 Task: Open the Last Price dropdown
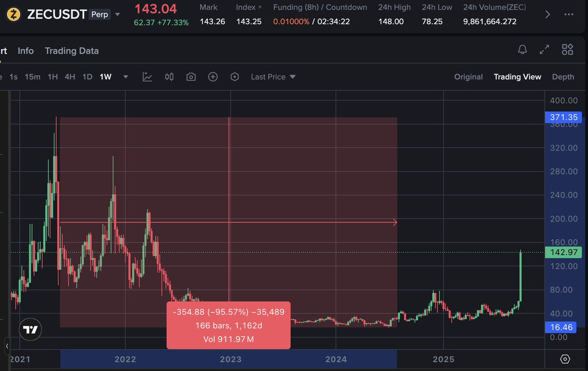click(x=273, y=77)
